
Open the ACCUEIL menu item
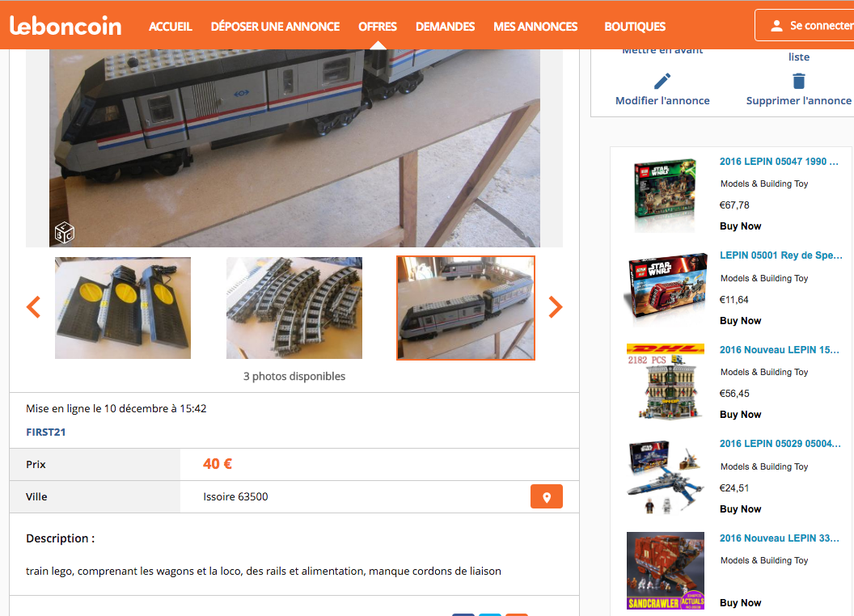171,27
